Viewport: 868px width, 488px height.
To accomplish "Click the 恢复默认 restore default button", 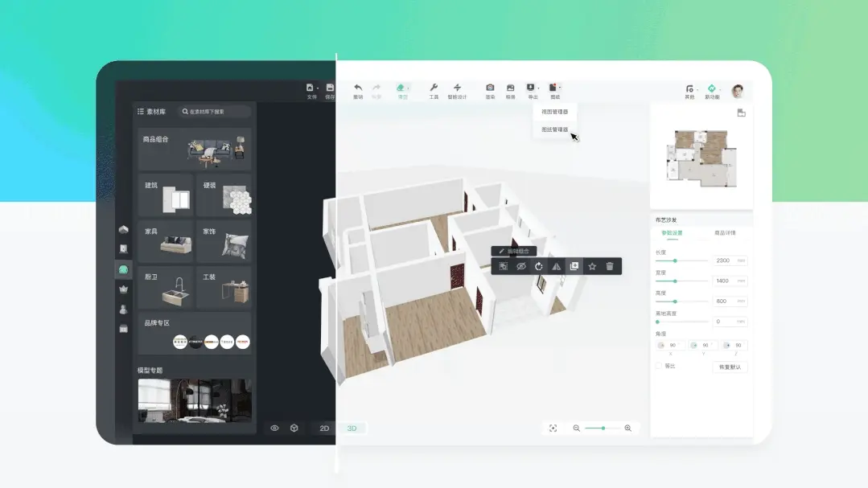I will (x=730, y=367).
